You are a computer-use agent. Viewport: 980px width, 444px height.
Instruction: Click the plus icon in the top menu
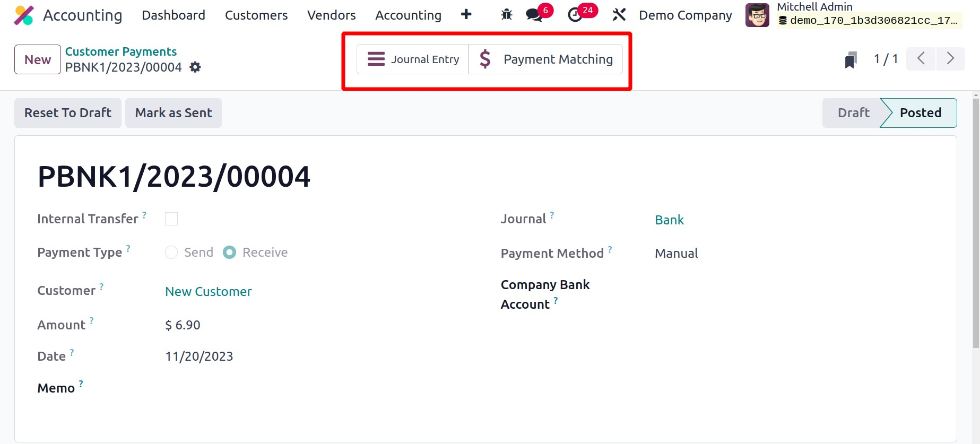coord(466,15)
